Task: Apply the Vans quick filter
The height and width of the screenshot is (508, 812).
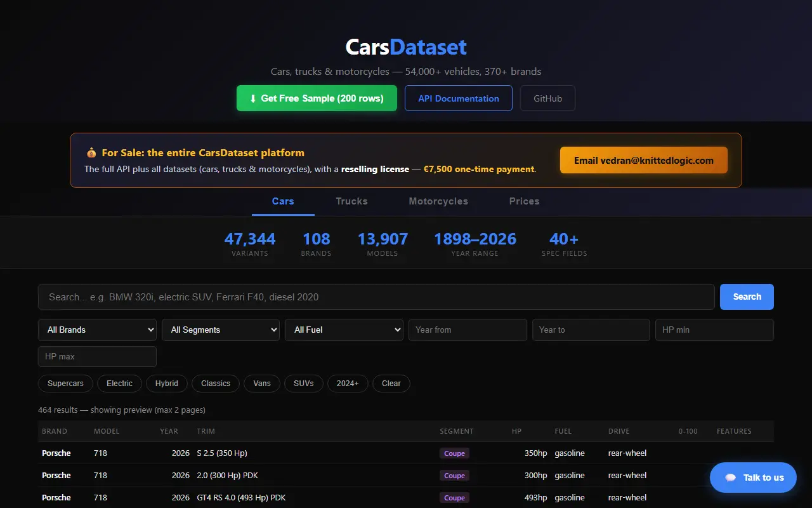Action: 262,384
